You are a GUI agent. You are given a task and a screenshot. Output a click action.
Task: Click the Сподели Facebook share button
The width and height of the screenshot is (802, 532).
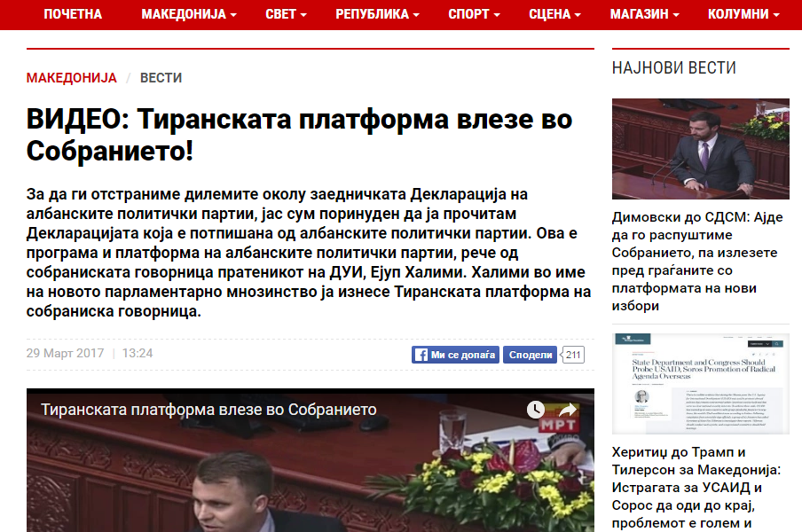pyautogui.click(x=530, y=355)
